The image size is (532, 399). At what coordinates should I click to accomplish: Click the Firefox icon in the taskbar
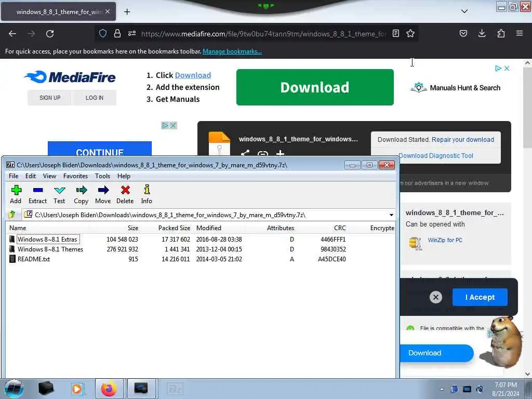pos(109,389)
